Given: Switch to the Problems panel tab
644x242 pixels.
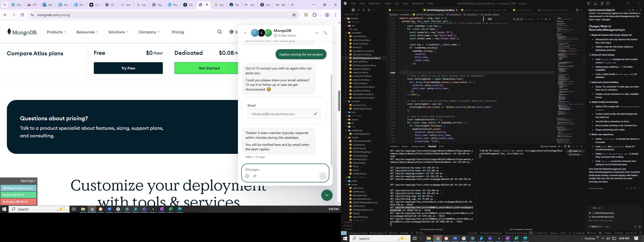Looking at the screenshot, I should click(x=394, y=147).
